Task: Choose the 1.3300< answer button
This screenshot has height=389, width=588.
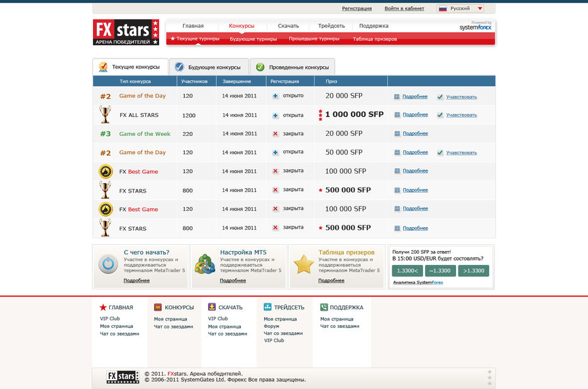Action: [x=408, y=271]
